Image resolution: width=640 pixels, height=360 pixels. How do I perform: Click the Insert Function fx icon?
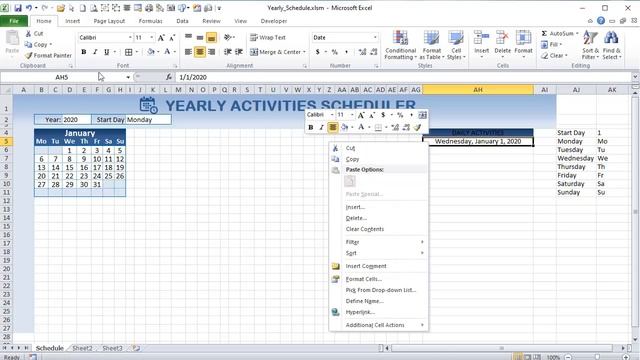(x=169, y=77)
